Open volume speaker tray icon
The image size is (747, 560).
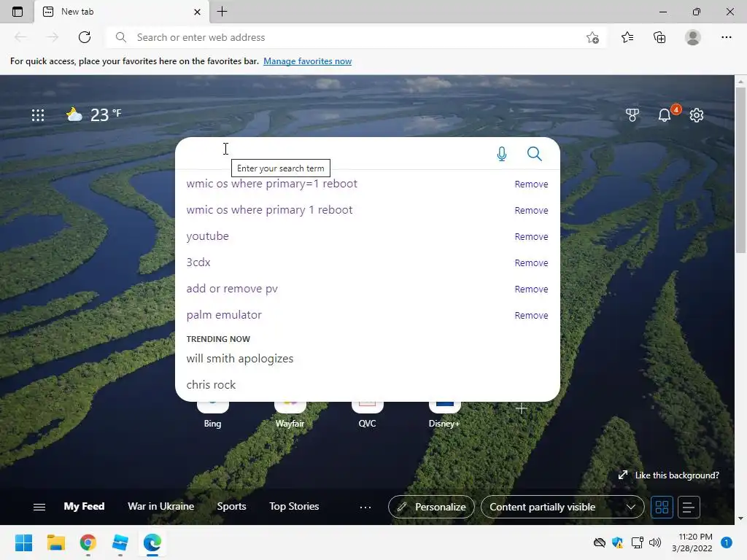click(655, 542)
